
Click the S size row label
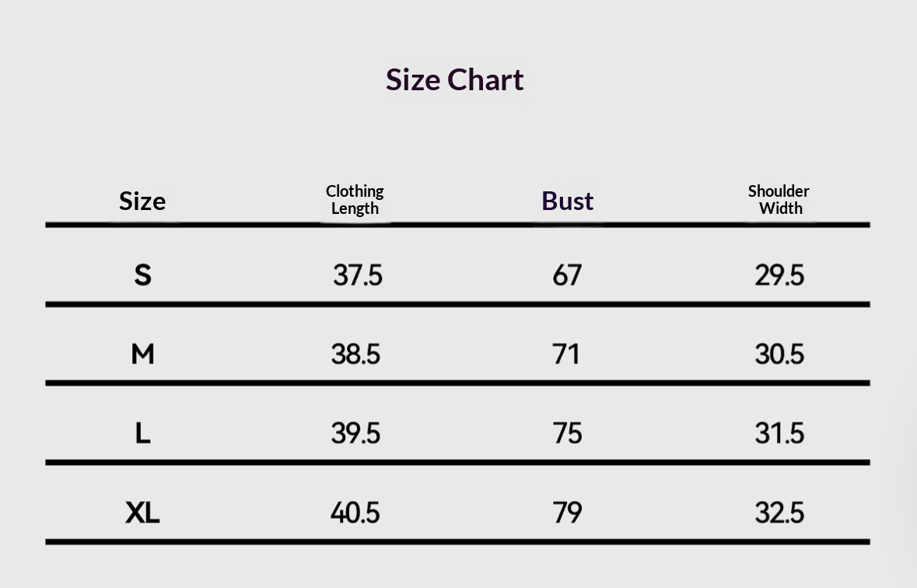pos(142,275)
